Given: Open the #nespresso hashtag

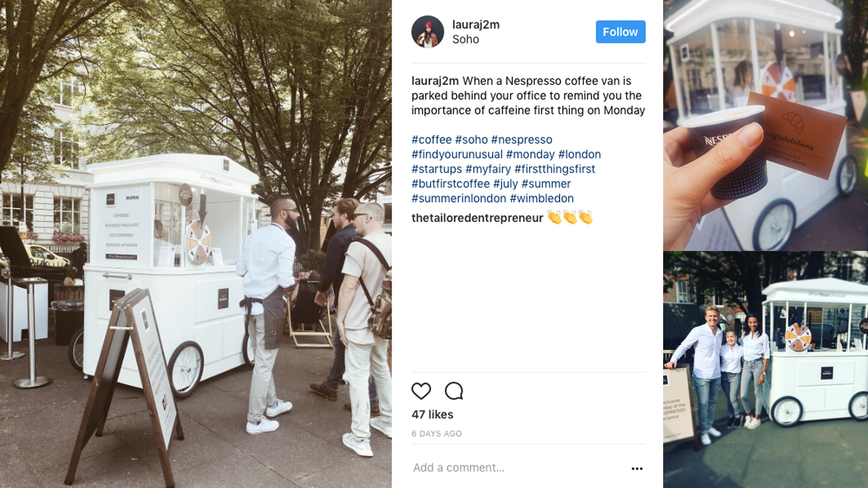Looking at the screenshot, I should [x=521, y=140].
